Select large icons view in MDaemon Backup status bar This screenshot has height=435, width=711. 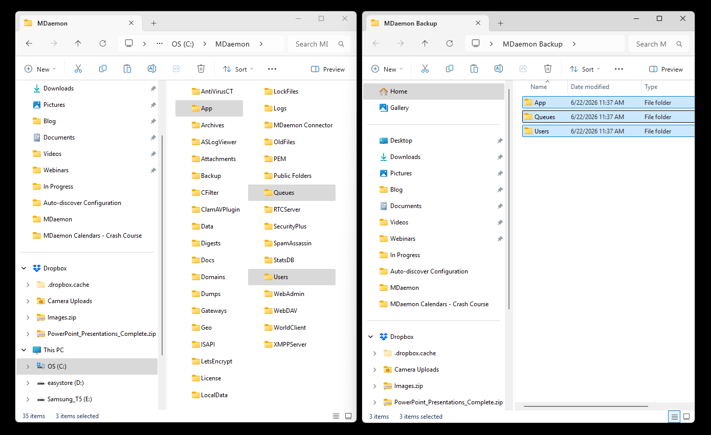point(687,416)
